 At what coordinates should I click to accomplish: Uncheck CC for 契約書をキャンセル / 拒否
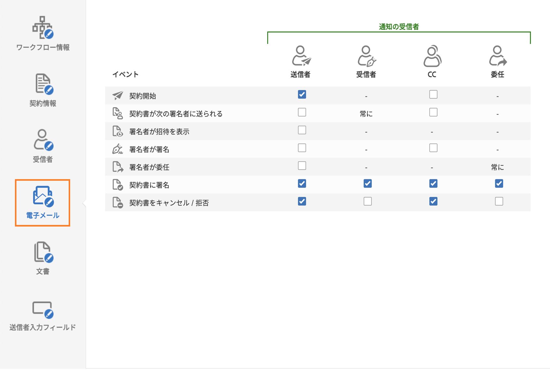click(433, 201)
